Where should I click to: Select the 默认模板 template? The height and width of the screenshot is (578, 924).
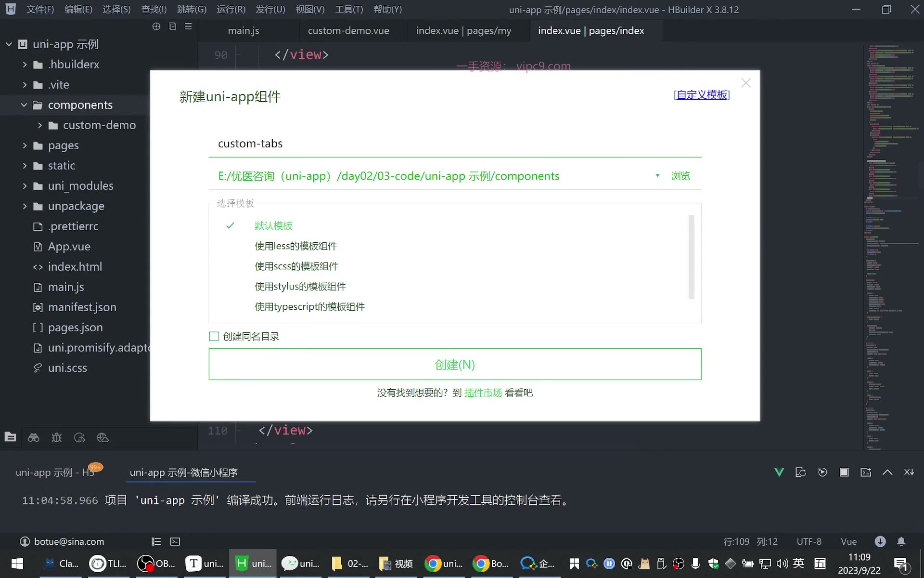point(273,225)
